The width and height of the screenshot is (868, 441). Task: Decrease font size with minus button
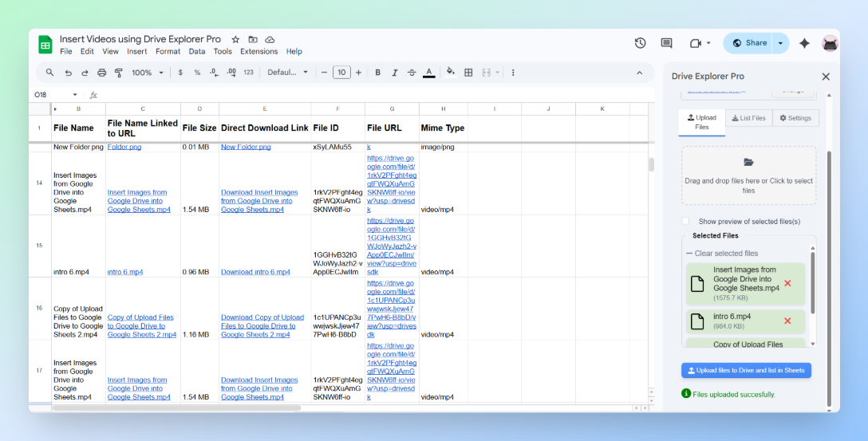(x=325, y=73)
